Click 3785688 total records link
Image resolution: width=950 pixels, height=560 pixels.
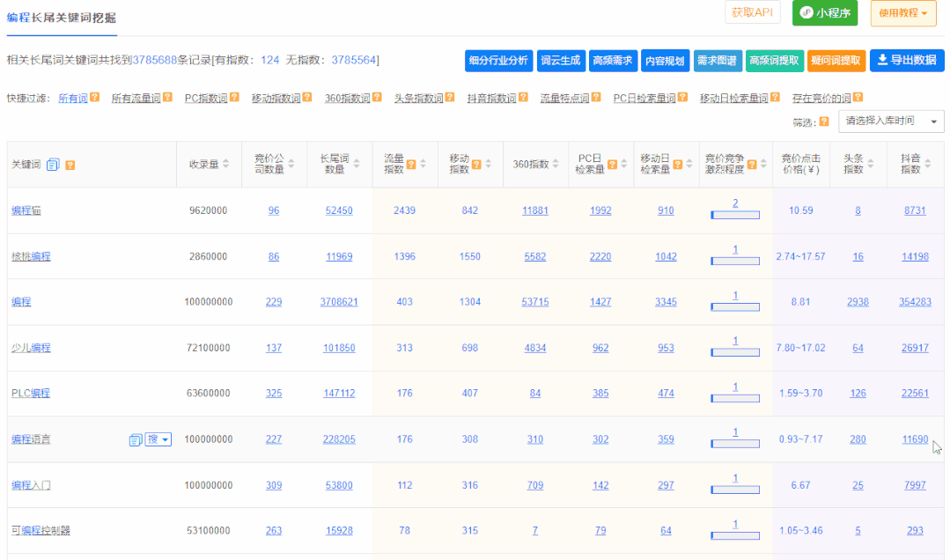point(154,60)
